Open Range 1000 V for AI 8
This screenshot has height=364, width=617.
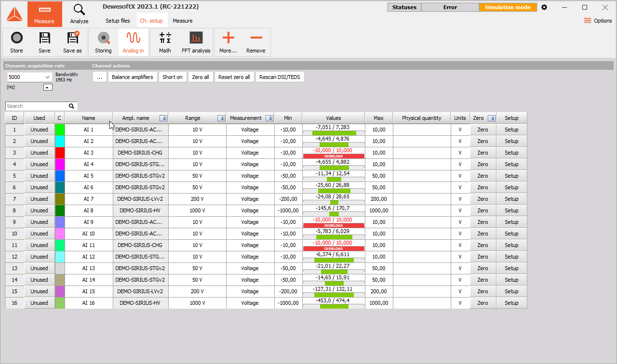[x=197, y=210]
